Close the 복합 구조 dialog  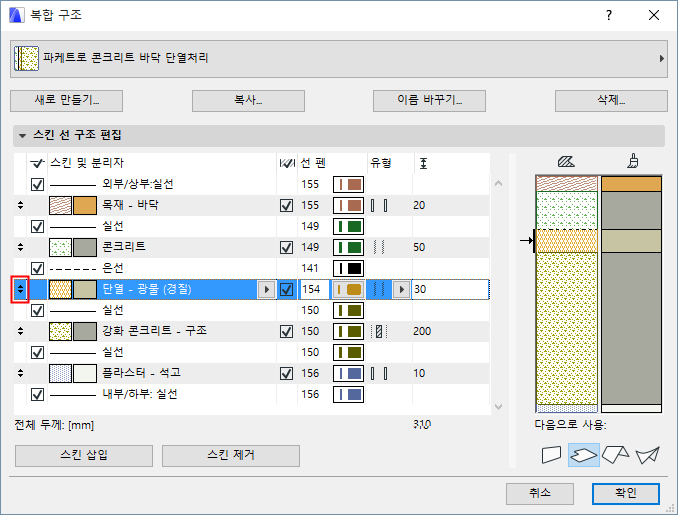pos(654,16)
